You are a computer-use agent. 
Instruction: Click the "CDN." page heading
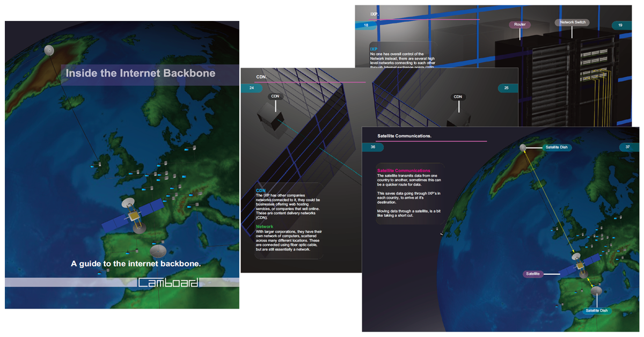pos(261,77)
